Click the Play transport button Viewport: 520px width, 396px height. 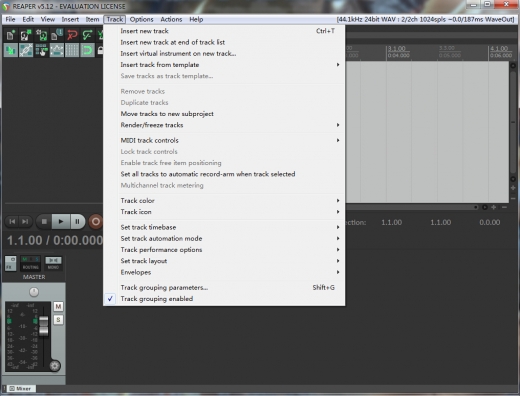[x=61, y=221]
